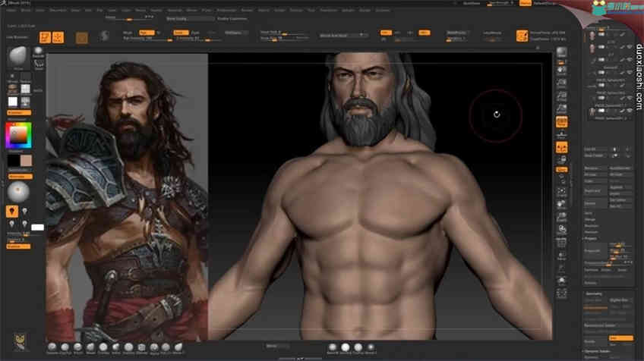The height and width of the screenshot is (361, 644).
Task: Expand the Merge section
Action: coord(589,219)
